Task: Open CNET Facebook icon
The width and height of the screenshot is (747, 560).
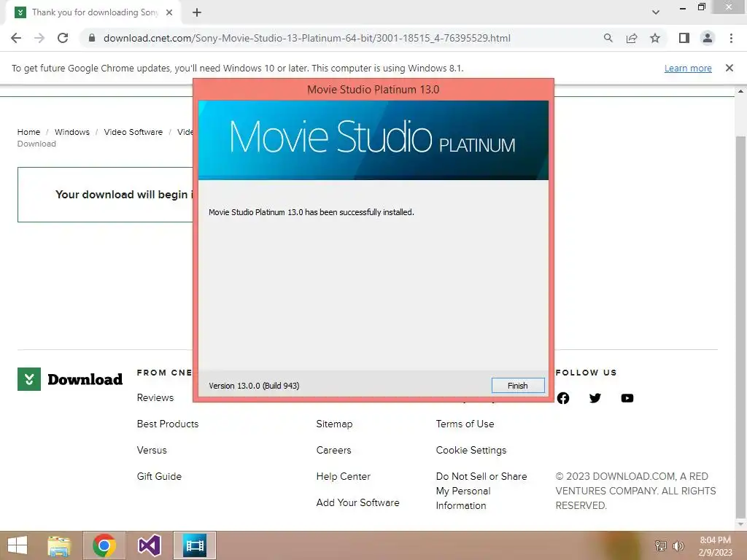Action: (563, 398)
